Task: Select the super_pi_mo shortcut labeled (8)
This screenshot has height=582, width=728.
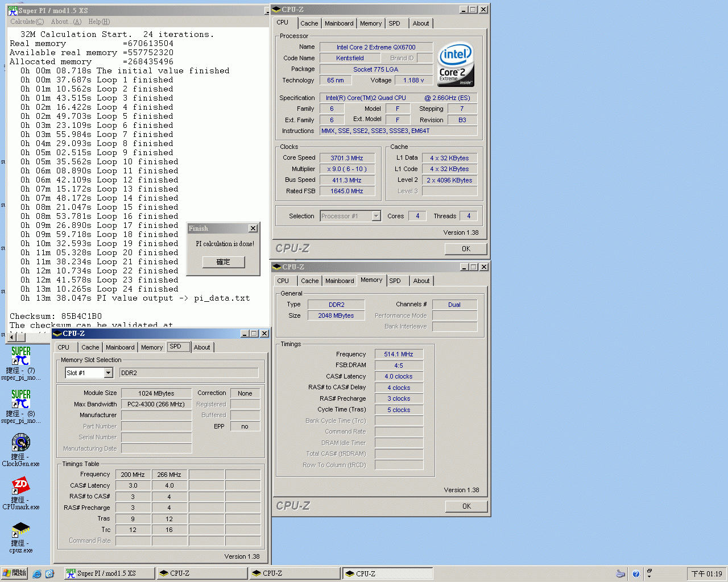Action: 20,406
